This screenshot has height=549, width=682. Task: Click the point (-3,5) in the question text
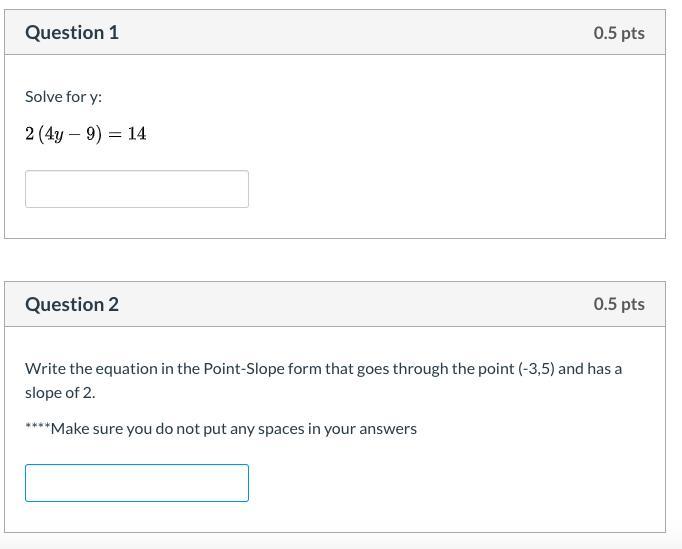tap(535, 368)
